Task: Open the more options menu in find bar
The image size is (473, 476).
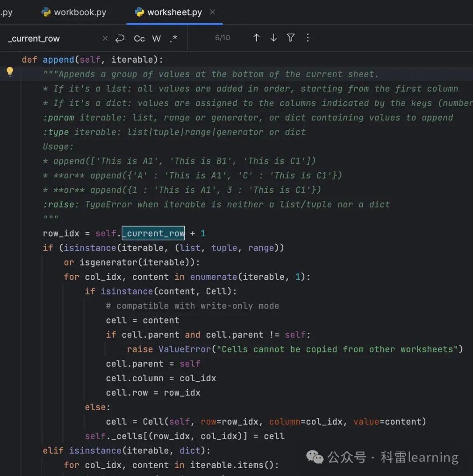Action: 307,38
